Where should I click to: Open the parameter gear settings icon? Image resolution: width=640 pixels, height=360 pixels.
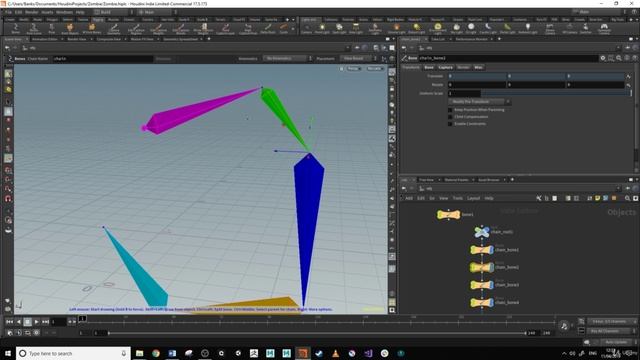point(602,58)
